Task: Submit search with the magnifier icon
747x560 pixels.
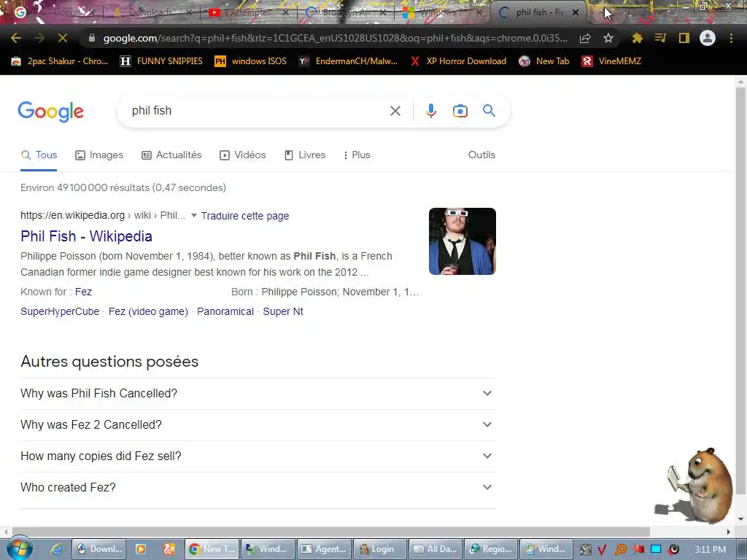Action: click(x=489, y=111)
